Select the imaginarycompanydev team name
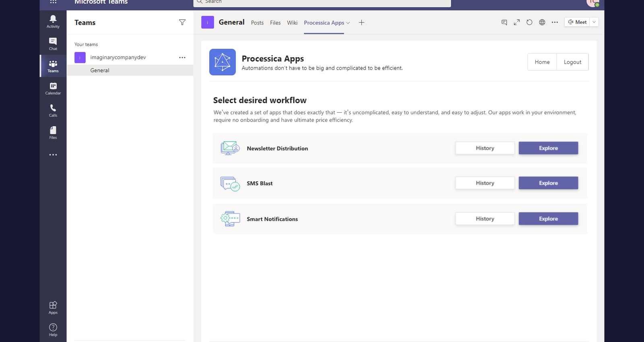 (x=118, y=58)
